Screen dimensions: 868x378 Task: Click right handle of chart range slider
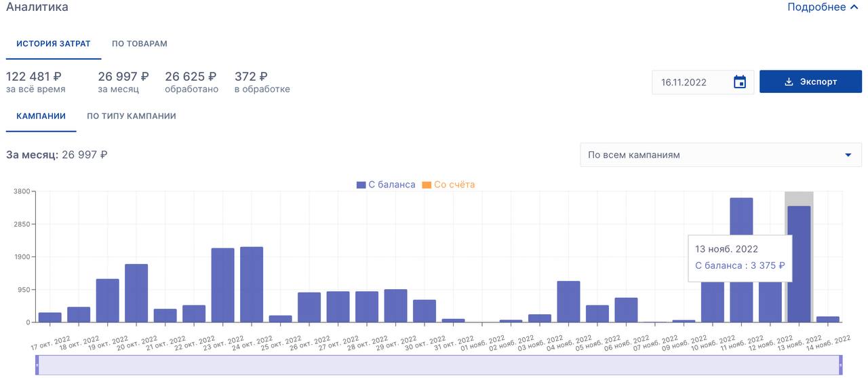pos(841,364)
